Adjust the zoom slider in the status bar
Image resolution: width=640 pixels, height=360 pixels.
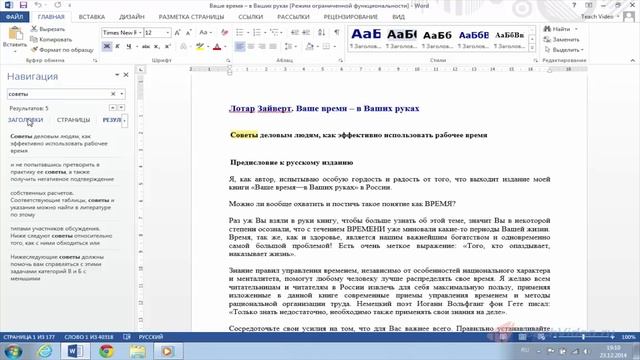click(x=583, y=337)
